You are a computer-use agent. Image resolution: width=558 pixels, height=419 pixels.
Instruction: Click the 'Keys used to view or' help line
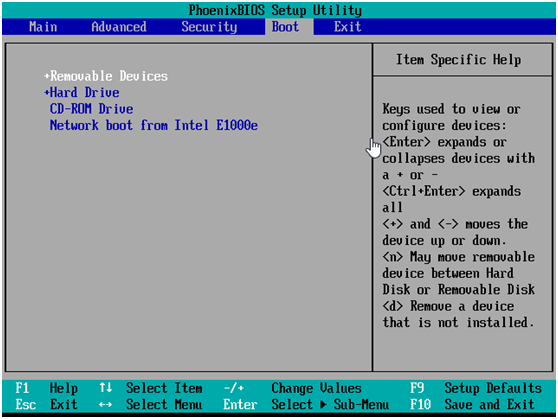click(x=452, y=109)
